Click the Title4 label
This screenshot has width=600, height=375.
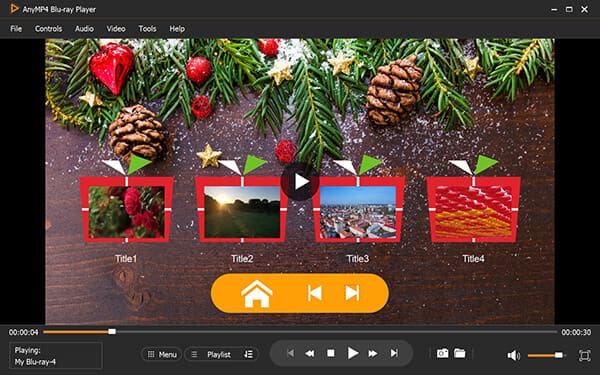(473, 259)
